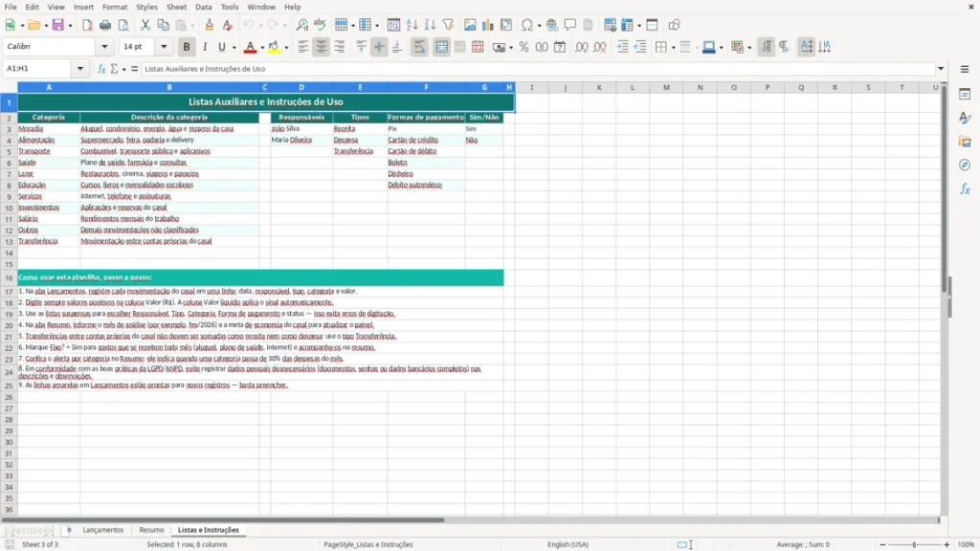Toggle Align left

pos(303,47)
